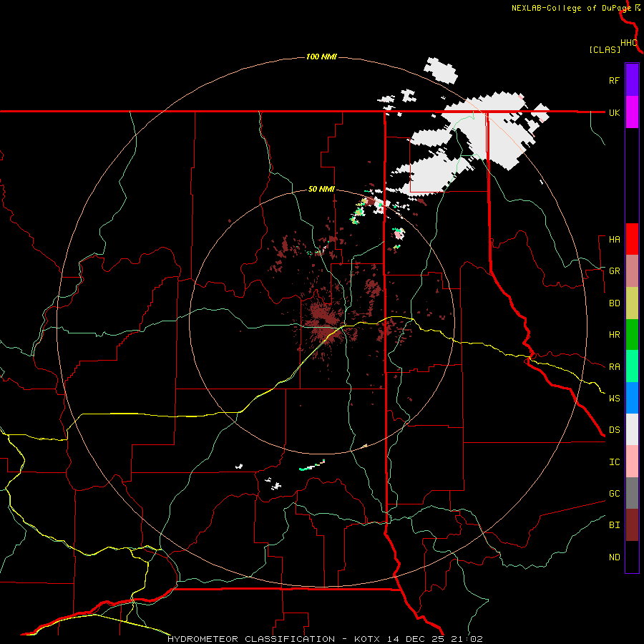The image size is (644, 644).
Task: Click the HR legend label
Action: (x=615, y=335)
